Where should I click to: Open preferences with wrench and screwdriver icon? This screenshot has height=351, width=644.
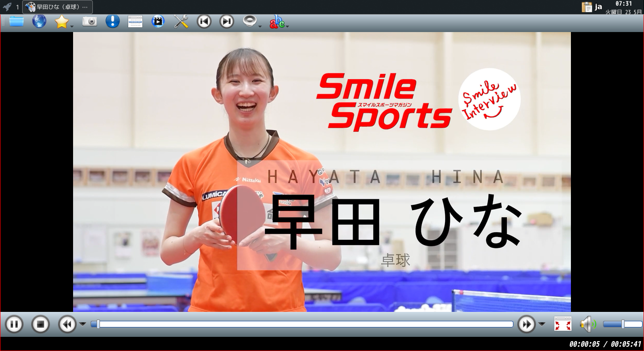click(181, 22)
